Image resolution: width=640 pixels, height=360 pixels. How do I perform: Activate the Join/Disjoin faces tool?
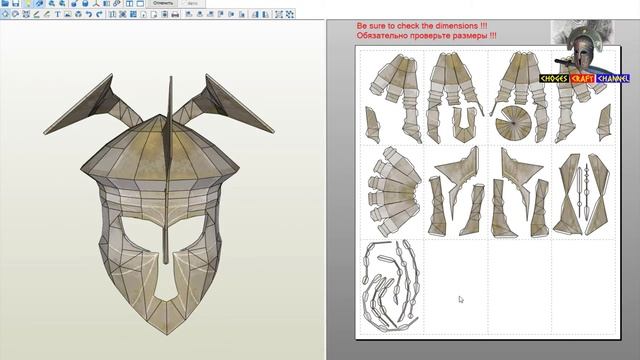(26, 14)
